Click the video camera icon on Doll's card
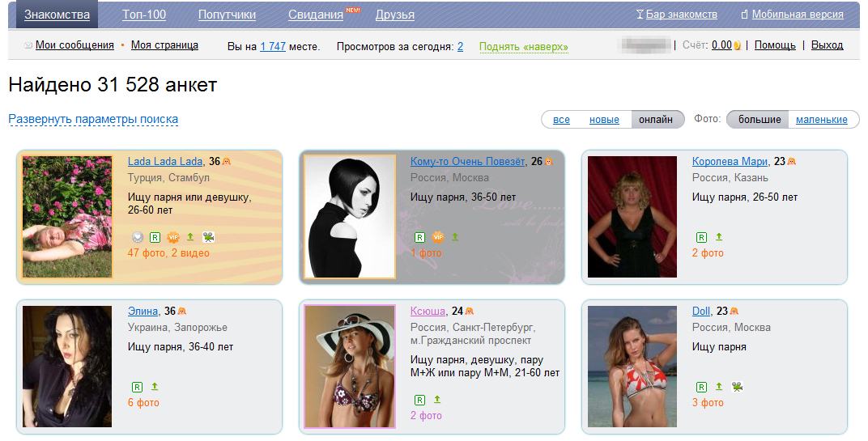The image size is (868, 441). pyautogui.click(x=737, y=387)
